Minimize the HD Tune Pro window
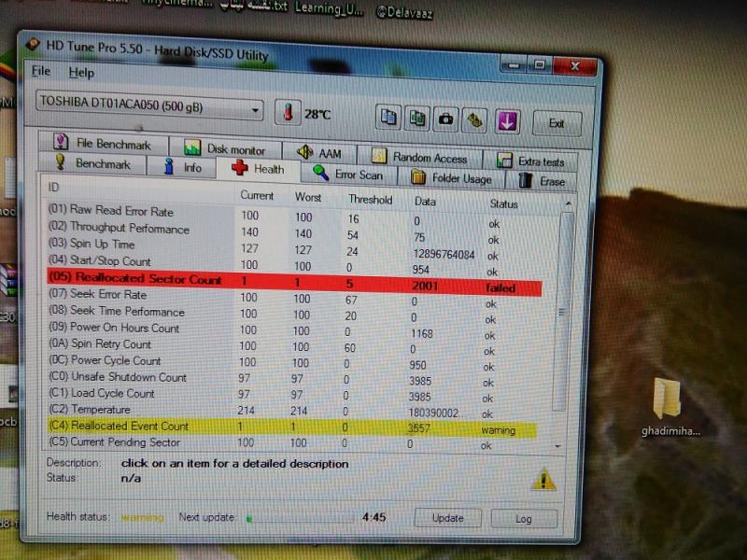Viewport: 747px width, 560px height. 513,64
